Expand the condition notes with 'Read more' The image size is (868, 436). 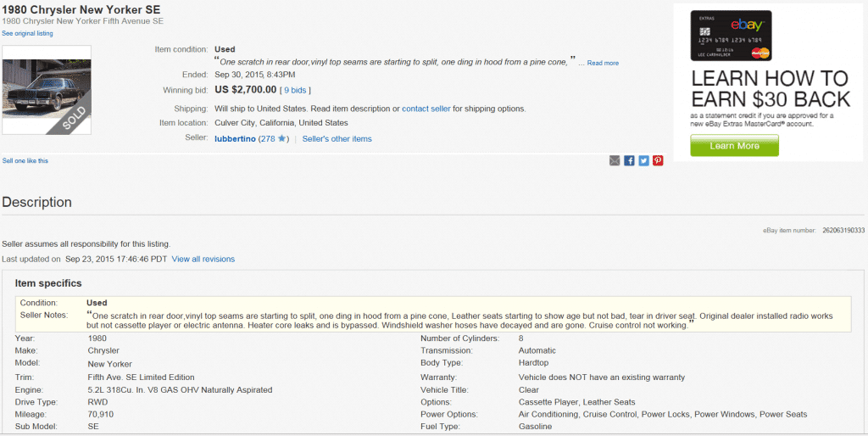(603, 64)
